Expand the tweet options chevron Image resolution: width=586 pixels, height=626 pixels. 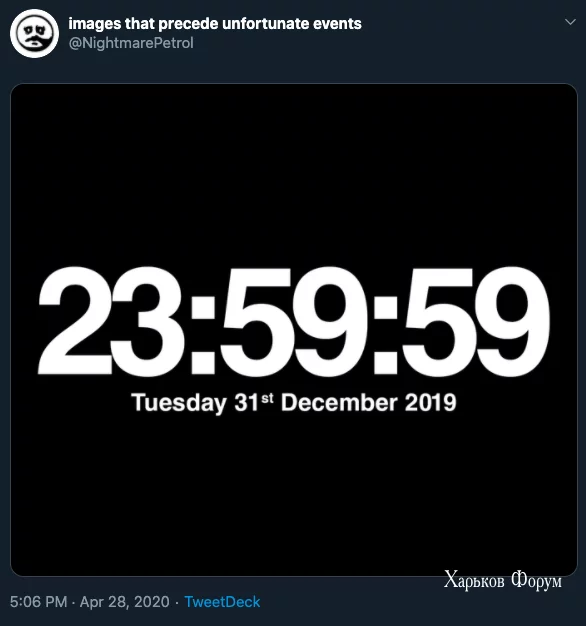[570, 22]
